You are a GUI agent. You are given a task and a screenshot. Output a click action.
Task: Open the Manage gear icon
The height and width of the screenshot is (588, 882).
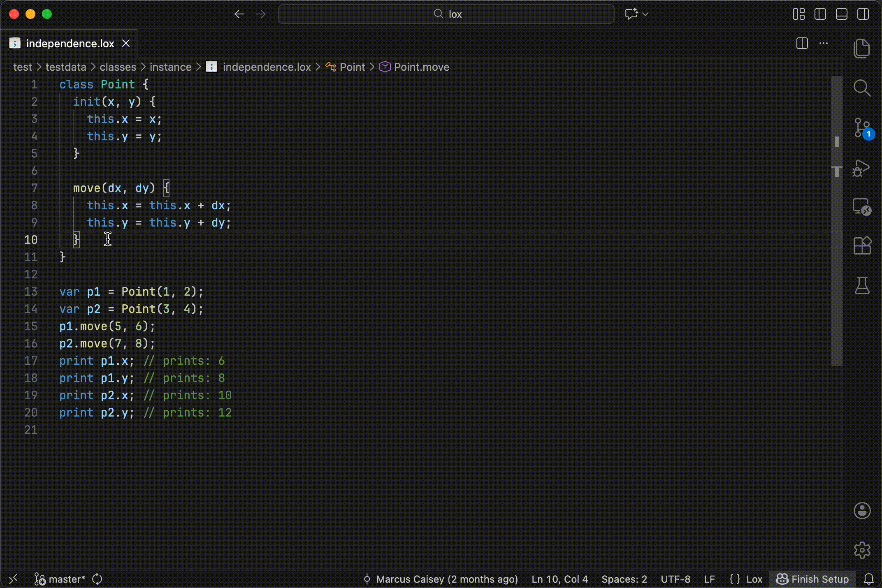tap(862, 550)
